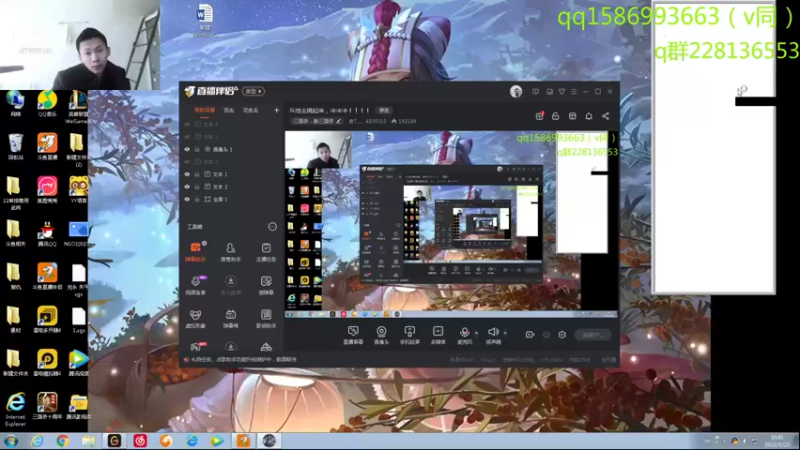Open the 弹幕助手 danmaku assistant tool
The image size is (800, 450).
point(195,252)
